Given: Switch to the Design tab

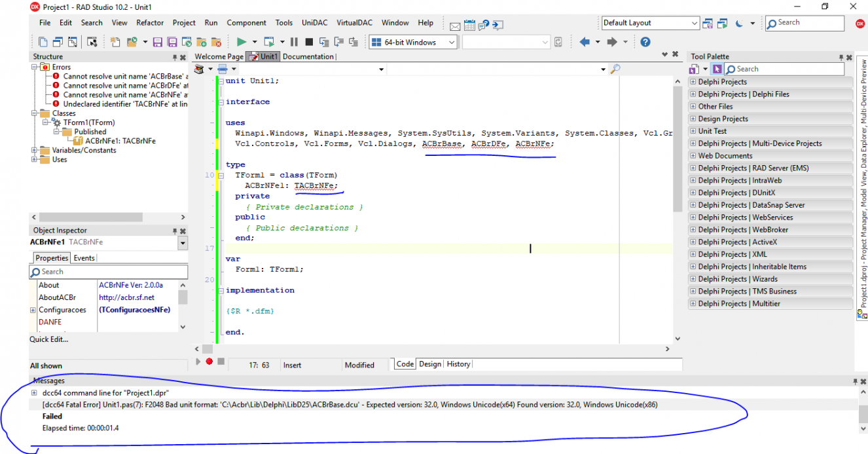Looking at the screenshot, I should point(430,364).
